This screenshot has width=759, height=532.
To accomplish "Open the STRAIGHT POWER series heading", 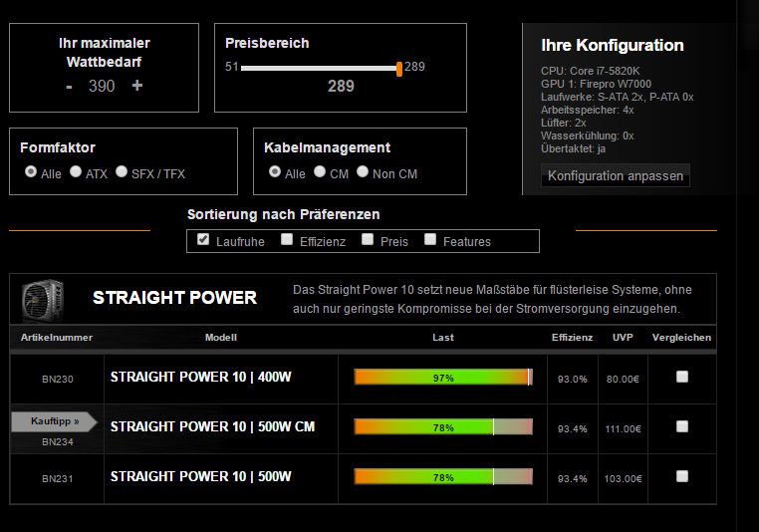I will [174, 298].
